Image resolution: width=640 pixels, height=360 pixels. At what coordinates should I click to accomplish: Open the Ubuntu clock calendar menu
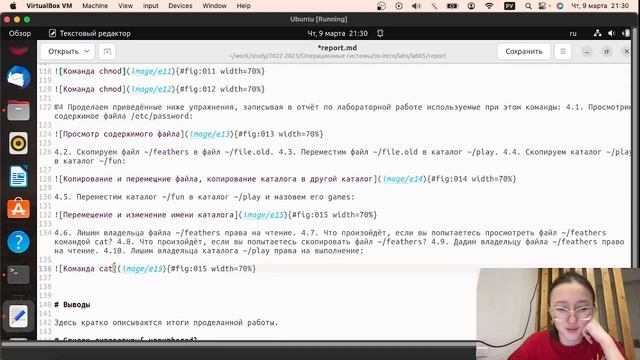337,33
